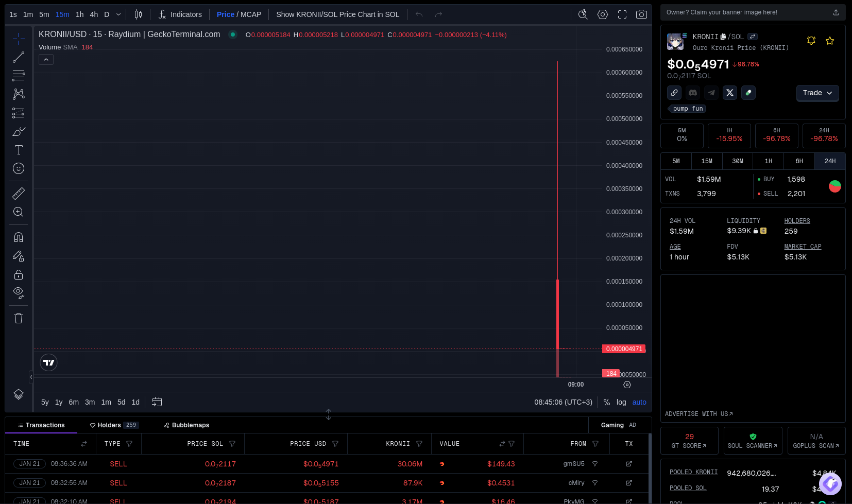The width and height of the screenshot is (852, 504).
Task: Filter the KRONII amount column
Action: pos(419,444)
